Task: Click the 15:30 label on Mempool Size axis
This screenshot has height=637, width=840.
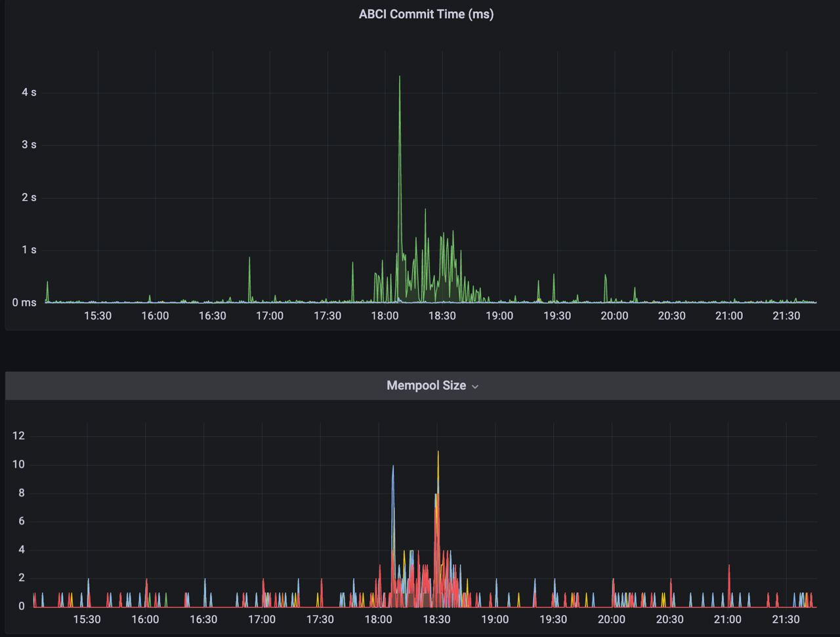Action: coord(87,619)
